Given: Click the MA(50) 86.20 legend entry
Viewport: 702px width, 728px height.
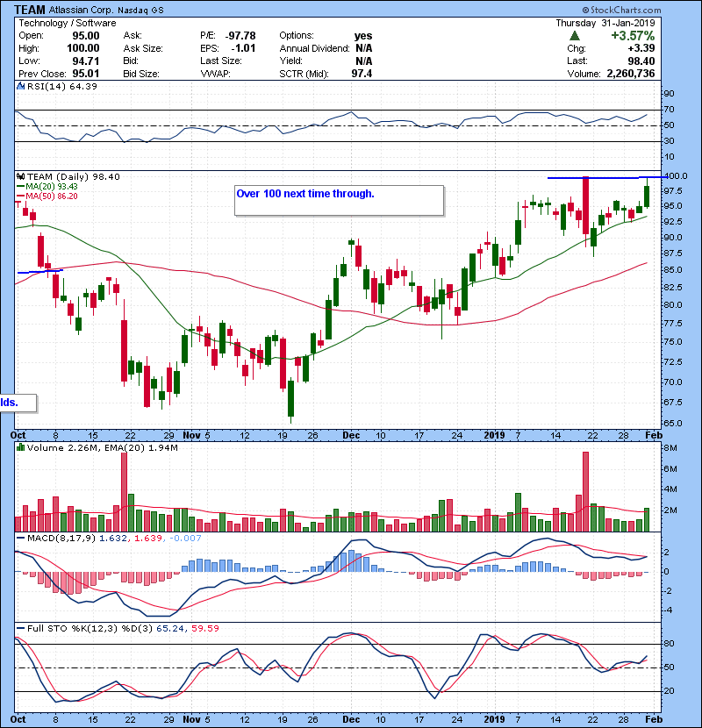Looking at the screenshot, I should pyautogui.click(x=47, y=196).
